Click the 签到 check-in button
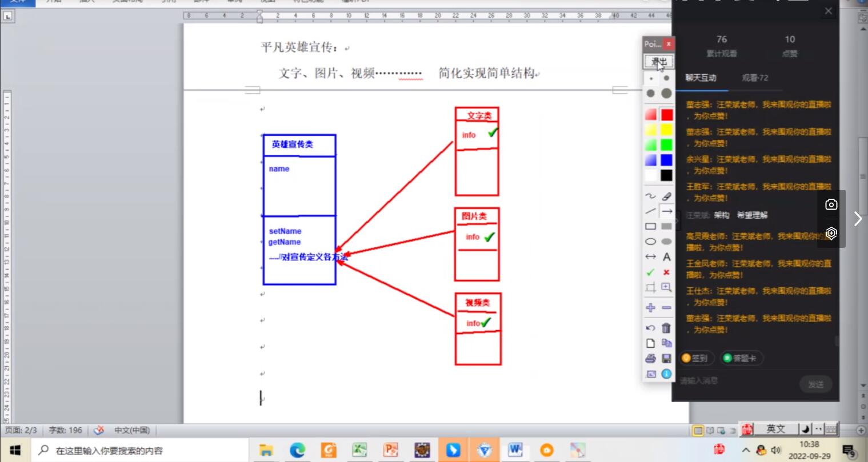The image size is (868, 462). pyautogui.click(x=695, y=358)
